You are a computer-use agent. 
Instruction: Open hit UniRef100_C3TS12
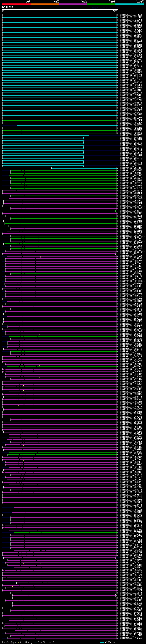click(131, 15)
